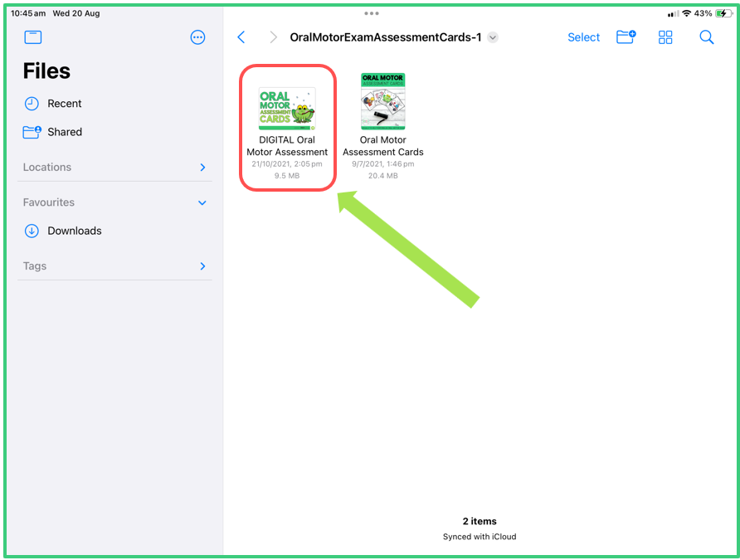This screenshot has width=740, height=560.
Task: Click the 20.4 MB file size
Action: coord(382,176)
